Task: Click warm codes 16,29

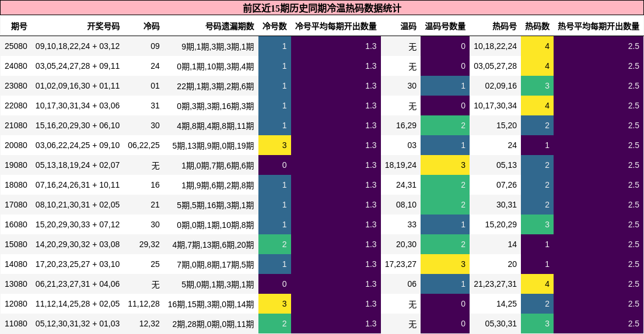Action: point(406,125)
